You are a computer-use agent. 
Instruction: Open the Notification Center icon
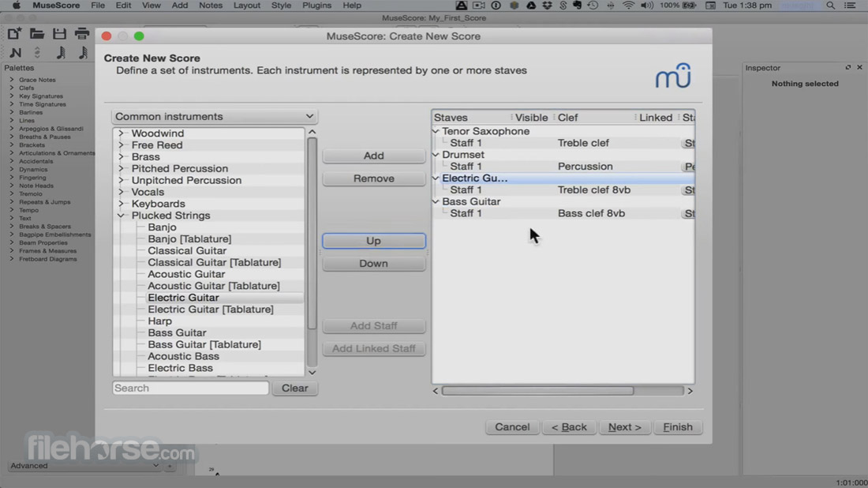coord(850,6)
